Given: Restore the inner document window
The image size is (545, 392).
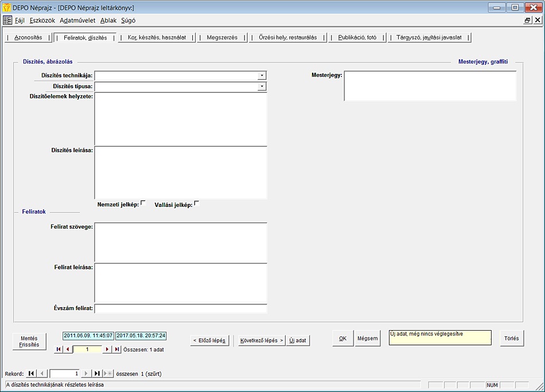Looking at the screenshot, I should click(x=528, y=20).
